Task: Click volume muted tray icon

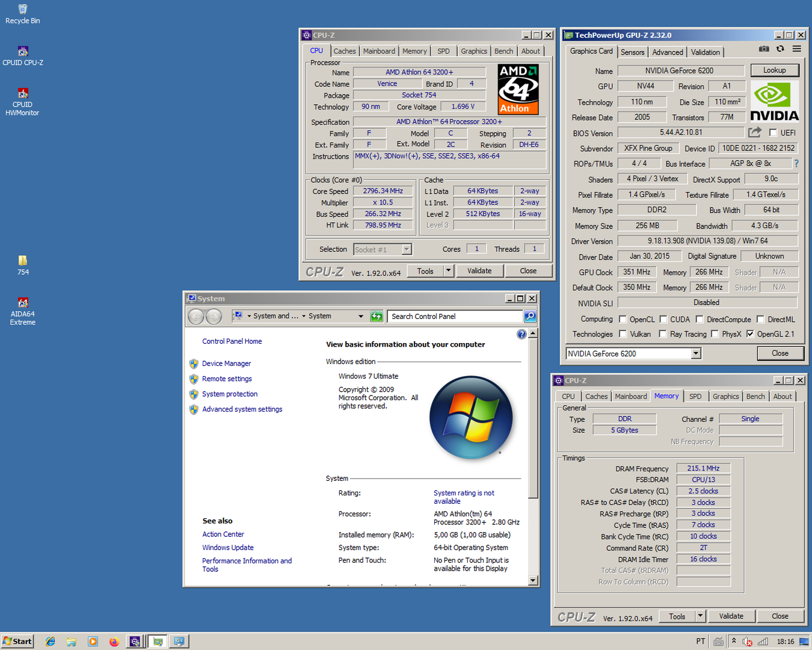Action: [x=748, y=642]
